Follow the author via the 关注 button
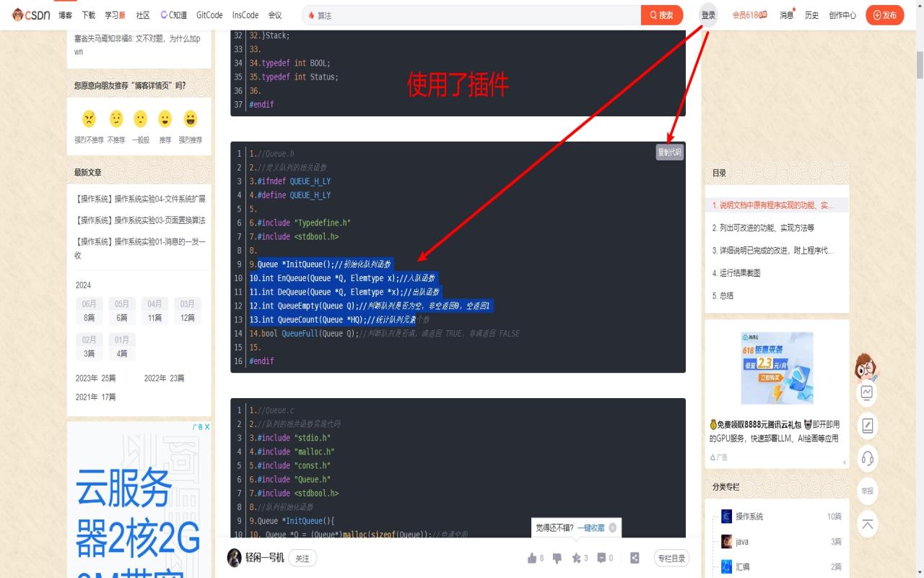924x578 pixels. click(302, 558)
